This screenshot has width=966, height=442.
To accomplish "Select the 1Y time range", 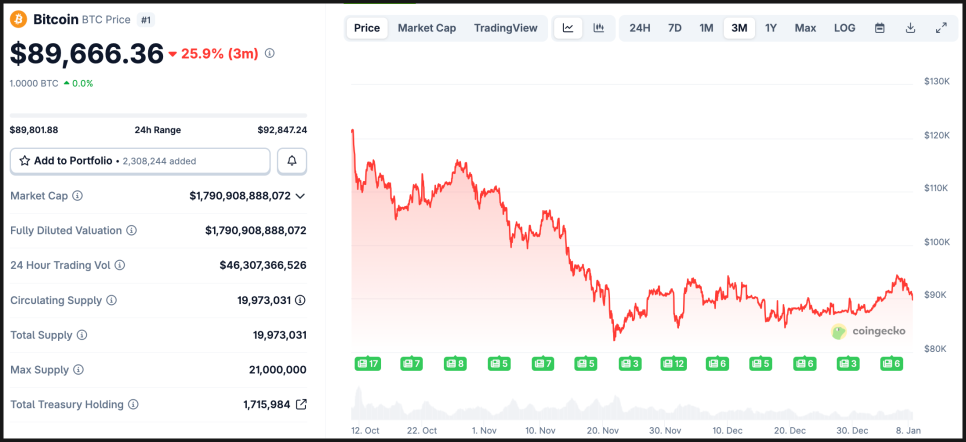I will [771, 28].
